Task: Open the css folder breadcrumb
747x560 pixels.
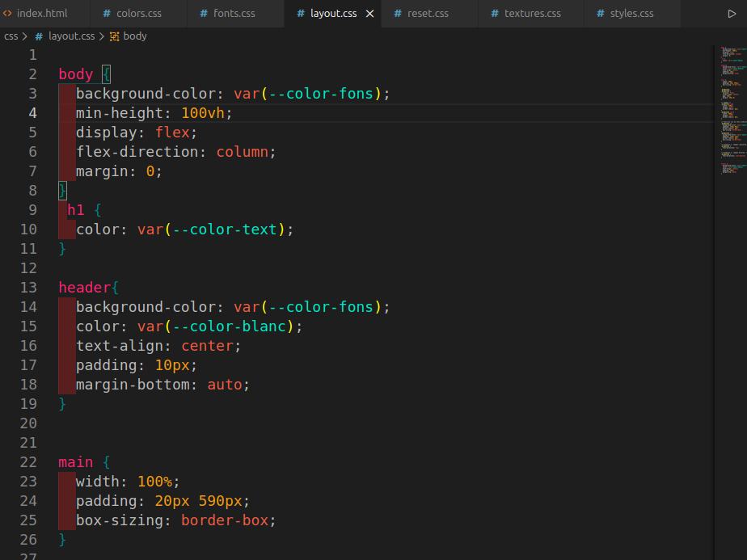Action: [11, 36]
